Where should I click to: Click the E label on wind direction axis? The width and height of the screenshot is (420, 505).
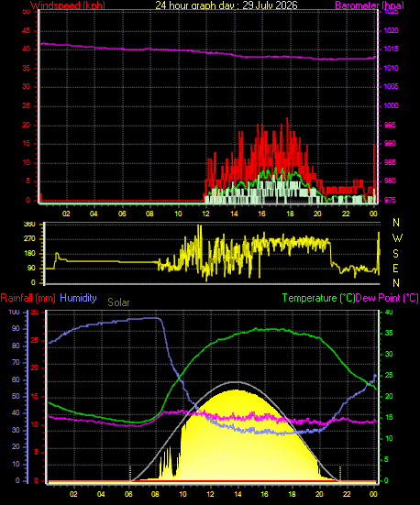[x=395, y=268]
